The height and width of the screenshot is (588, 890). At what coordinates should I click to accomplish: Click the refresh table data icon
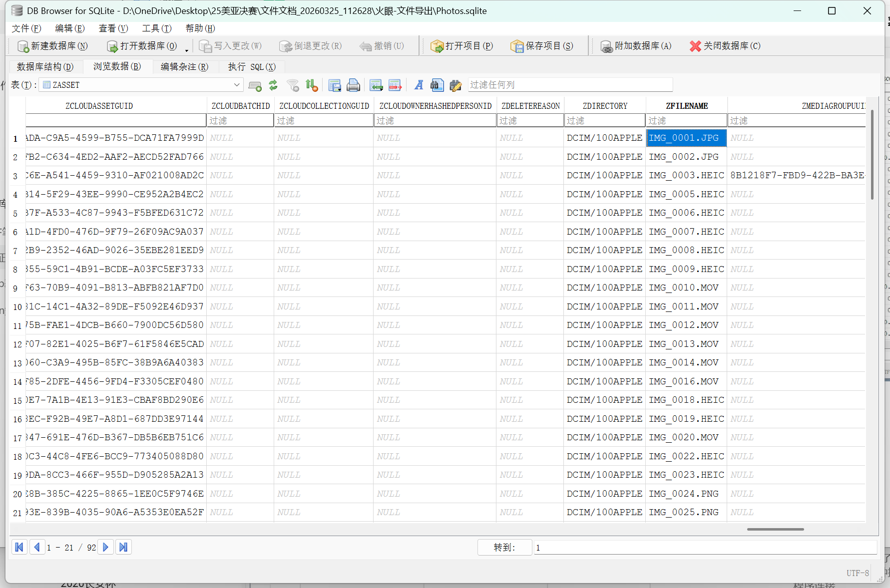pyautogui.click(x=273, y=85)
